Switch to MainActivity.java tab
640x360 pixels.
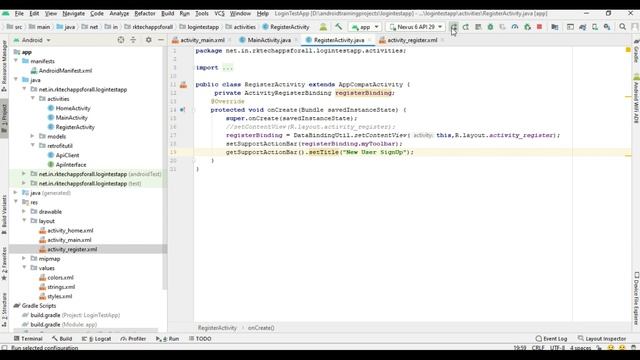[x=269, y=40]
